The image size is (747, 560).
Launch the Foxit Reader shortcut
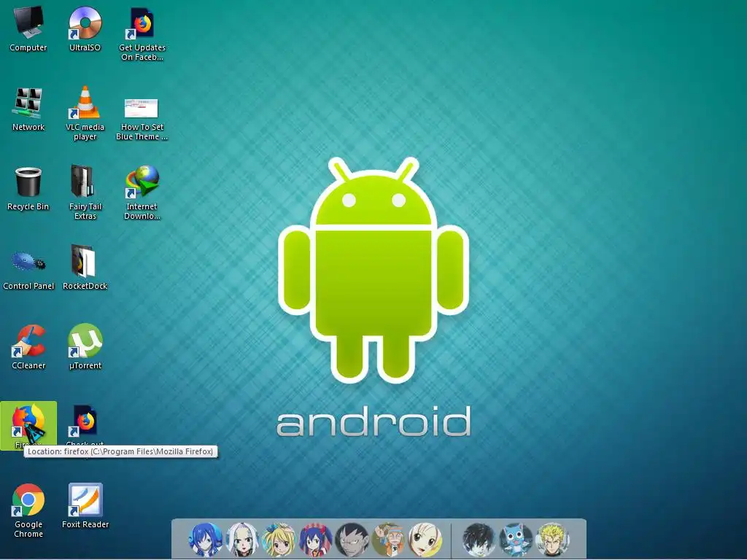coord(85,506)
